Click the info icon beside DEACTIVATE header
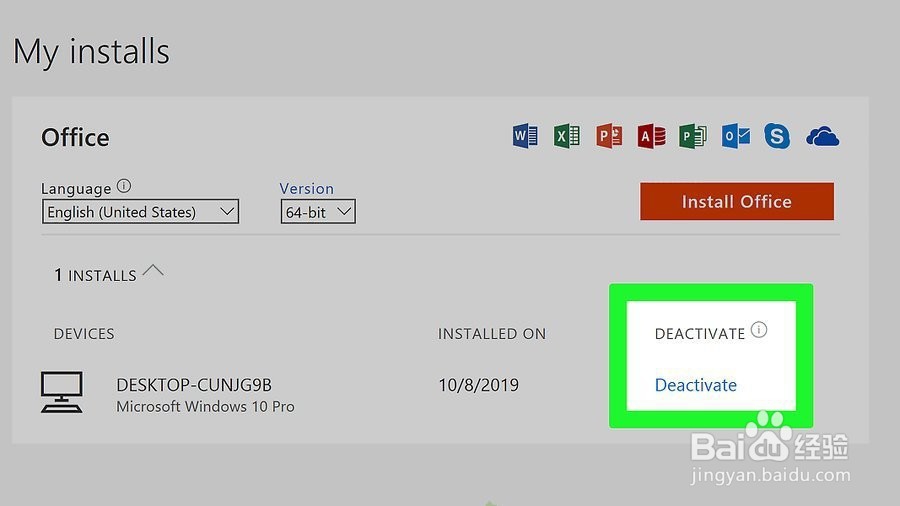 coord(759,330)
